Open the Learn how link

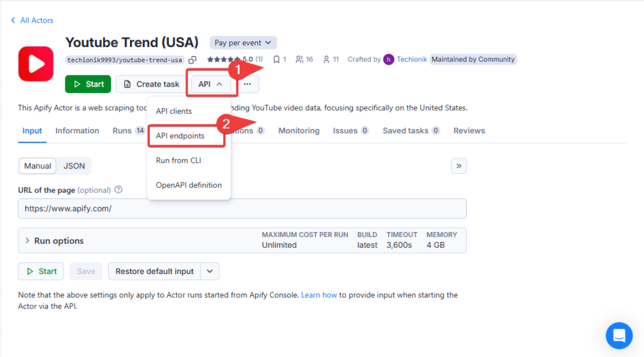pyautogui.click(x=319, y=295)
